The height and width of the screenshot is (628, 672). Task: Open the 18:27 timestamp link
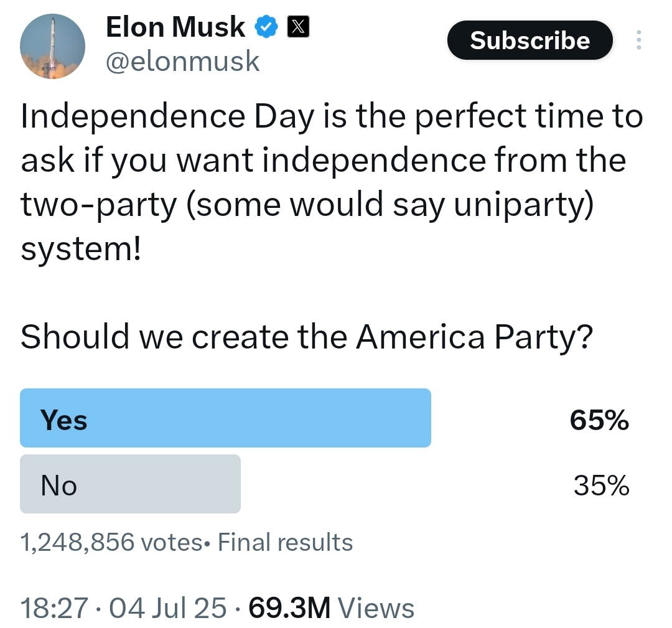[54, 608]
